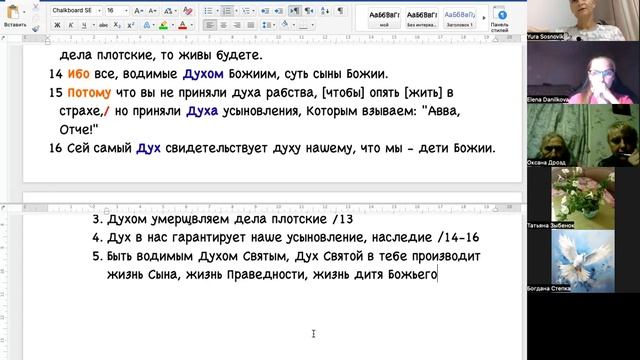Toggle subscript X₂ formatting
The image size is (640, 360).
pyautogui.click(x=117, y=25)
